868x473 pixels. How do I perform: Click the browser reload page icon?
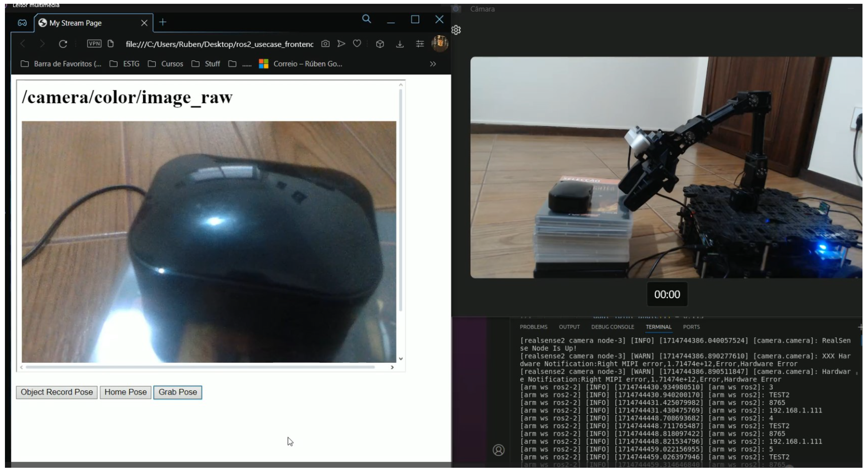point(63,44)
